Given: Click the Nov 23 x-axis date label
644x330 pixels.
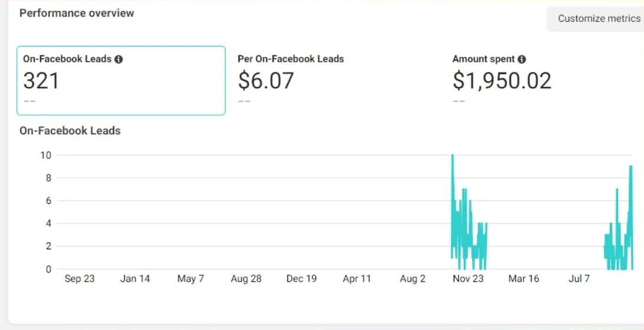Looking at the screenshot, I should click(x=469, y=279).
